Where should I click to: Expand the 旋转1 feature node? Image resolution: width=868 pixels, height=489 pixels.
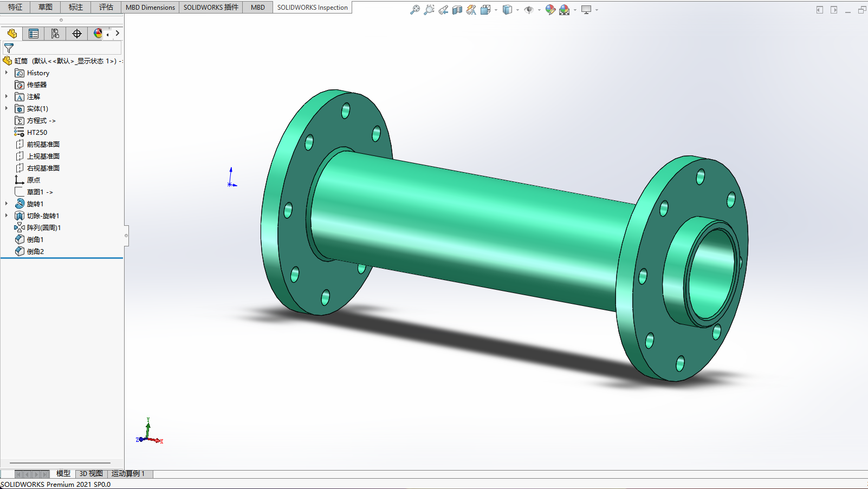tap(7, 204)
